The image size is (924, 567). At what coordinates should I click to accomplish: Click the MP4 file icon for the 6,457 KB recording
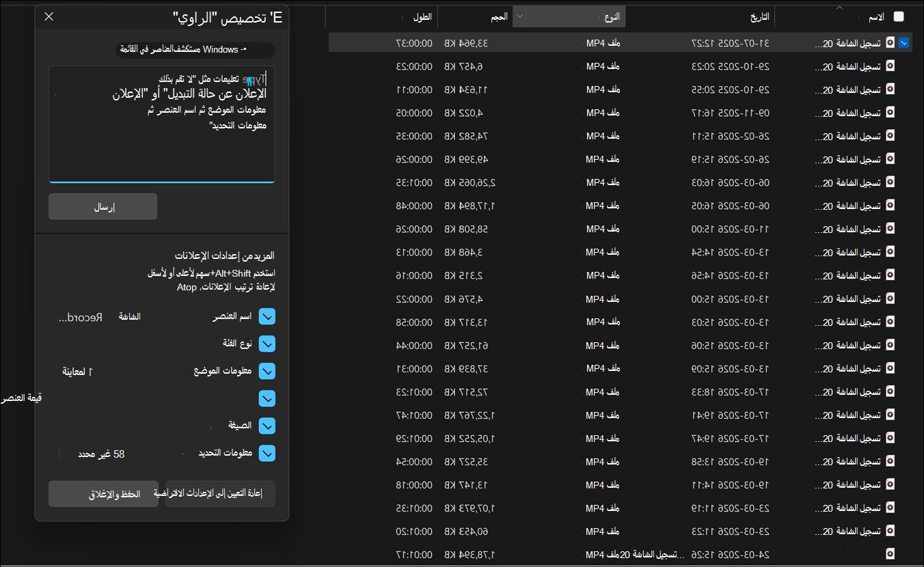click(x=890, y=66)
